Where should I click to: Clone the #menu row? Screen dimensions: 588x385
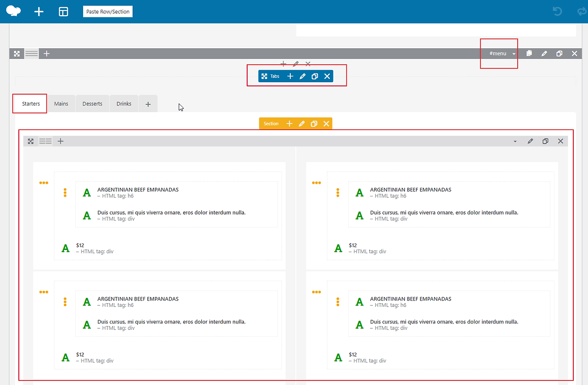(x=559, y=54)
